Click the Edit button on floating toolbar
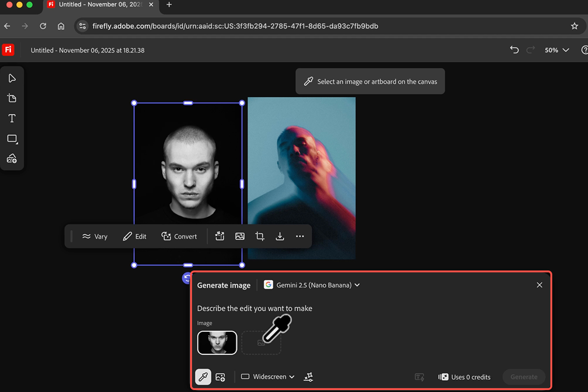This screenshot has height=392, width=588. (135, 236)
